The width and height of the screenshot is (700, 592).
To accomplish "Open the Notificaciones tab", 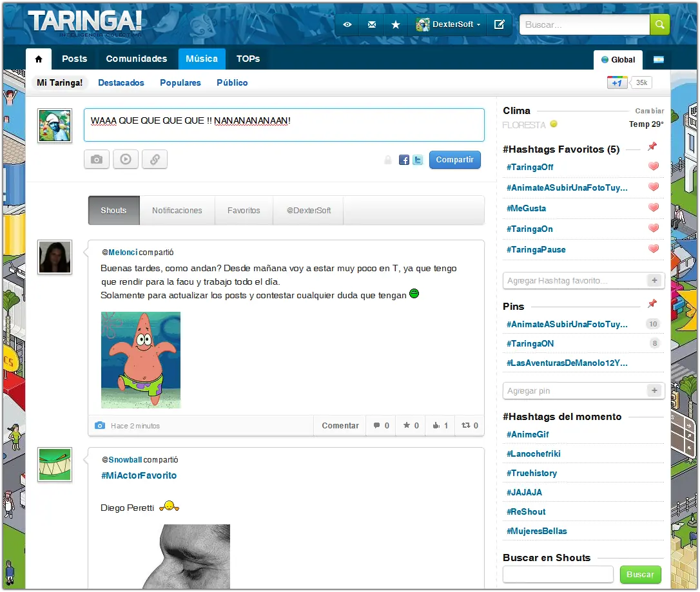I will coord(177,210).
